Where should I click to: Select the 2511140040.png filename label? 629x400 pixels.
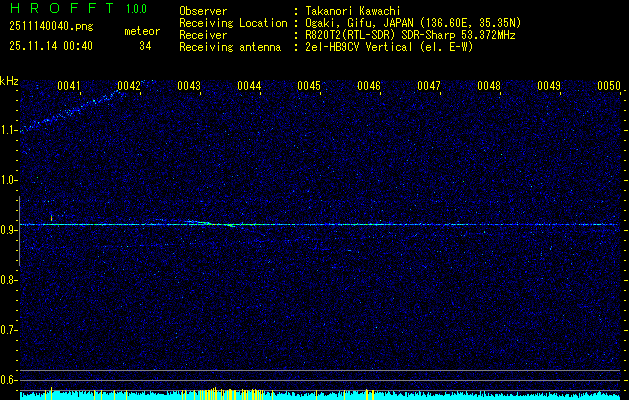pyautogui.click(x=53, y=28)
